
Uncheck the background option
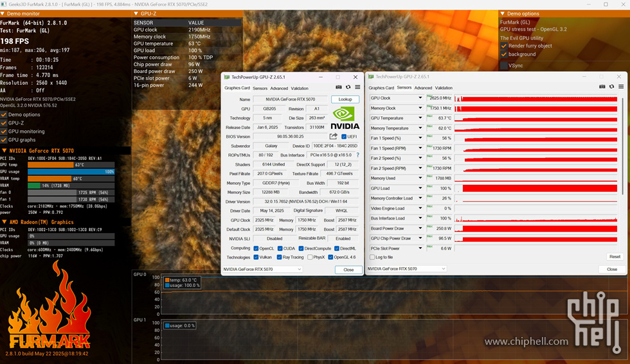pyautogui.click(x=504, y=54)
